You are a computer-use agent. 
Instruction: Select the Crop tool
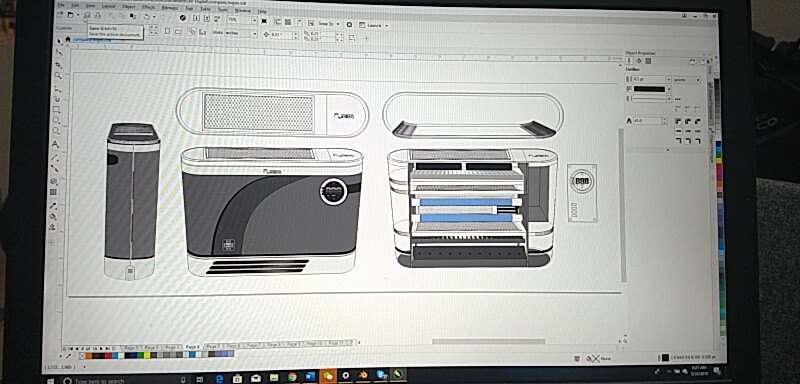[58, 64]
